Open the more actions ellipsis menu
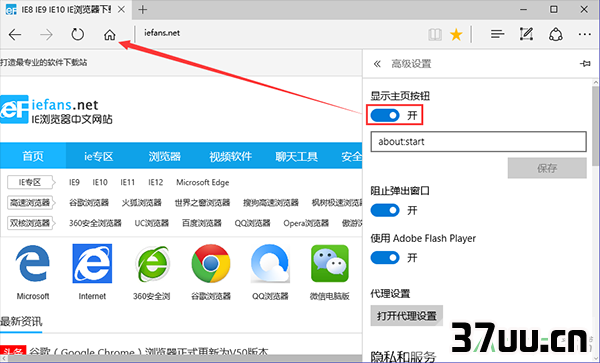This screenshot has height=363, width=600. click(x=584, y=35)
